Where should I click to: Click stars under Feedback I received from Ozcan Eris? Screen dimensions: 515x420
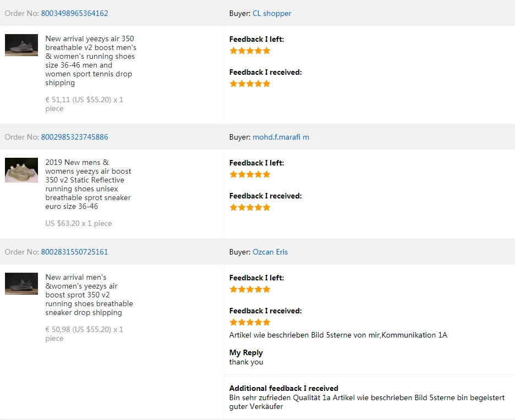[x=250, y=323]
